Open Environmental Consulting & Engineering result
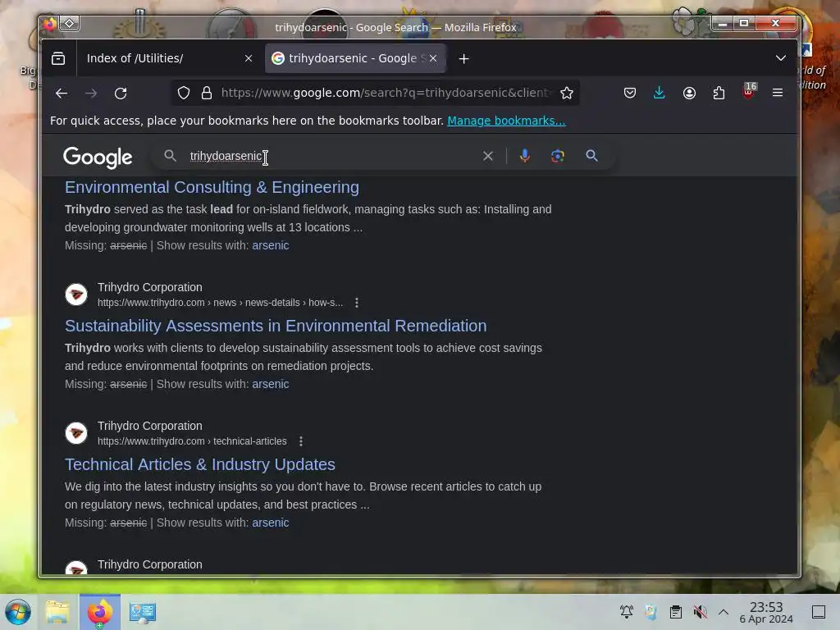 click(212, 187)
